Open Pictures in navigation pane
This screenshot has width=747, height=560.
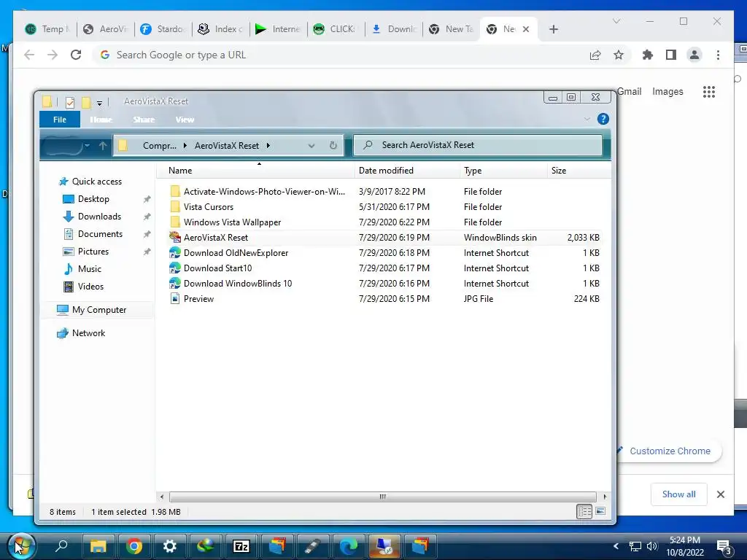(x=93, y=252)
